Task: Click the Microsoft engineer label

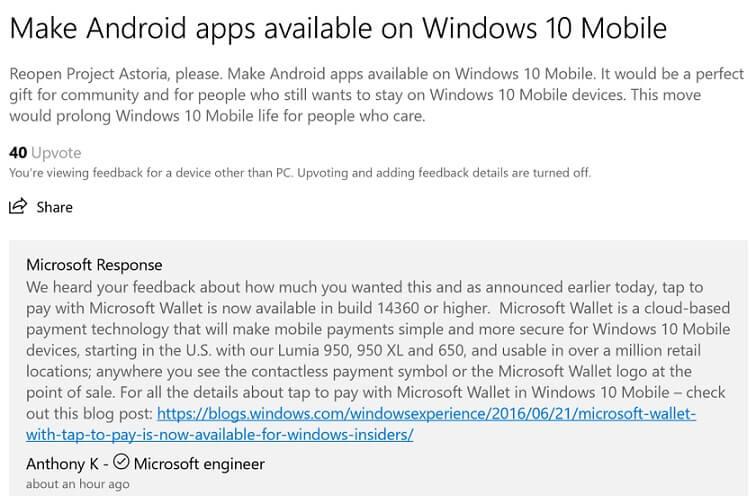Action: click(x=199, y=464)
